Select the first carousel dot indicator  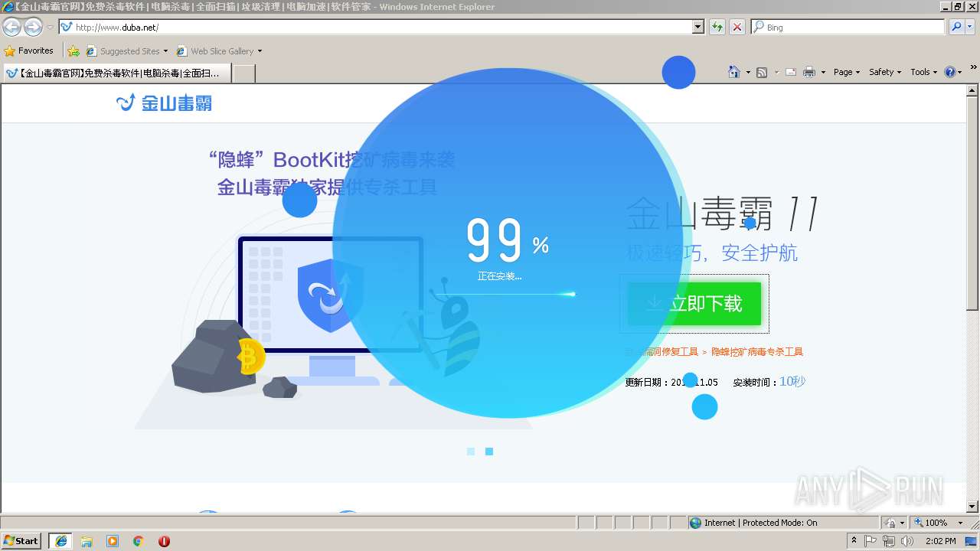pos(471,452)
